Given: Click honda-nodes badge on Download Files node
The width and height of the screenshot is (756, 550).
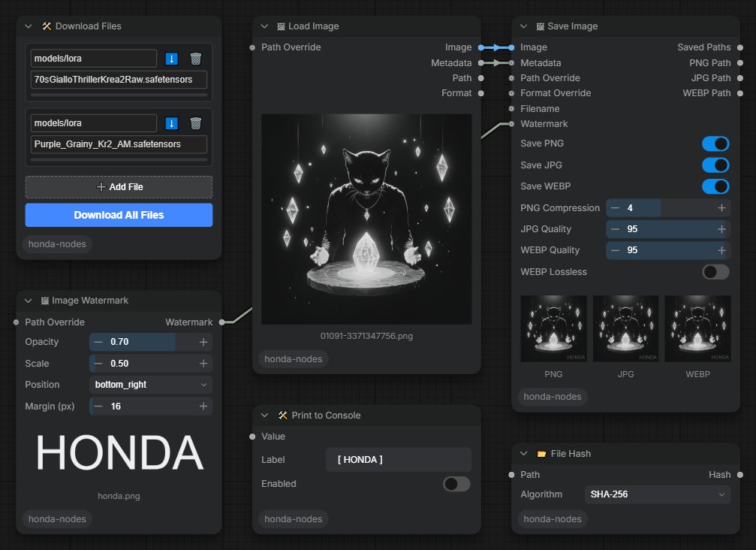Looking at the screenshot, I should (57, 244).
